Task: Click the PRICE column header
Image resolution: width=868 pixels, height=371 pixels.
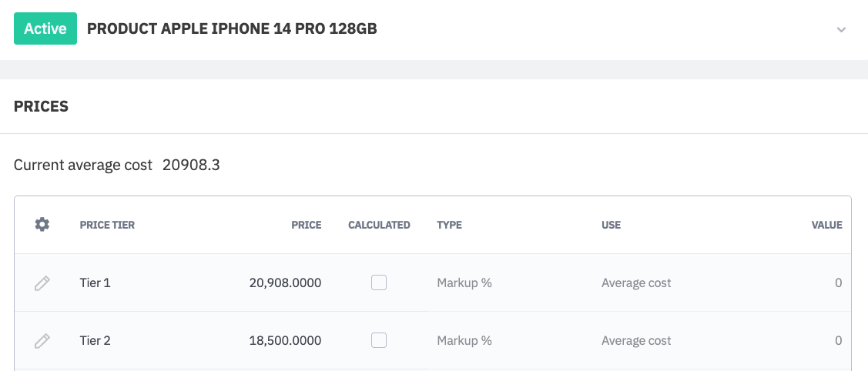Action: click(306, 226)
